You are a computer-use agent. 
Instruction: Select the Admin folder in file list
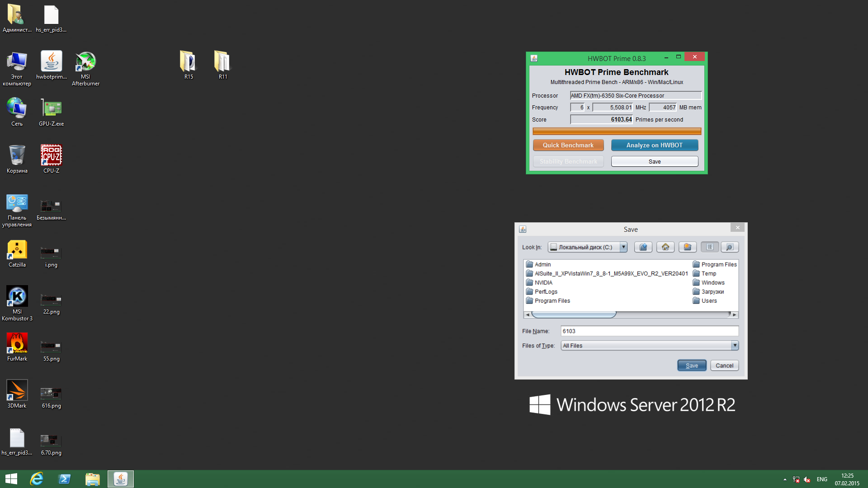click(538, 264)
